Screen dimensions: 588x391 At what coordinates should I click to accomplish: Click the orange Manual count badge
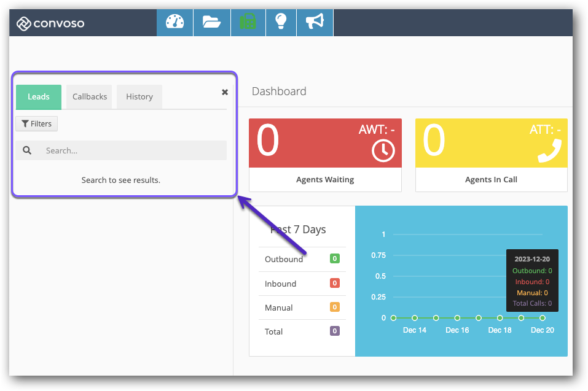(335, 308)
